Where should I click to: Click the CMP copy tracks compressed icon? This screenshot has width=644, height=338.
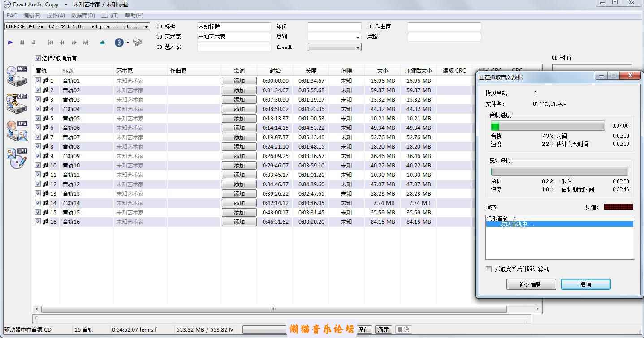click(x=17, y=103)
